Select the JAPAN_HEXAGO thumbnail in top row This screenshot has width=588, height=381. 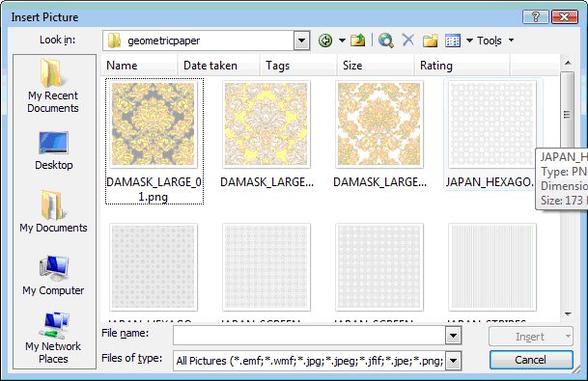tap(492, 124)
